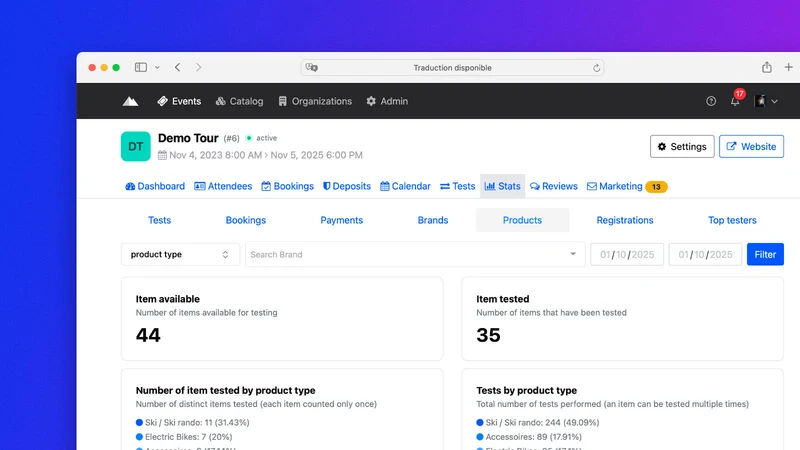Apply the Filter button
Image resolution: width=800 pixels, height=450 pixels.
765,254
